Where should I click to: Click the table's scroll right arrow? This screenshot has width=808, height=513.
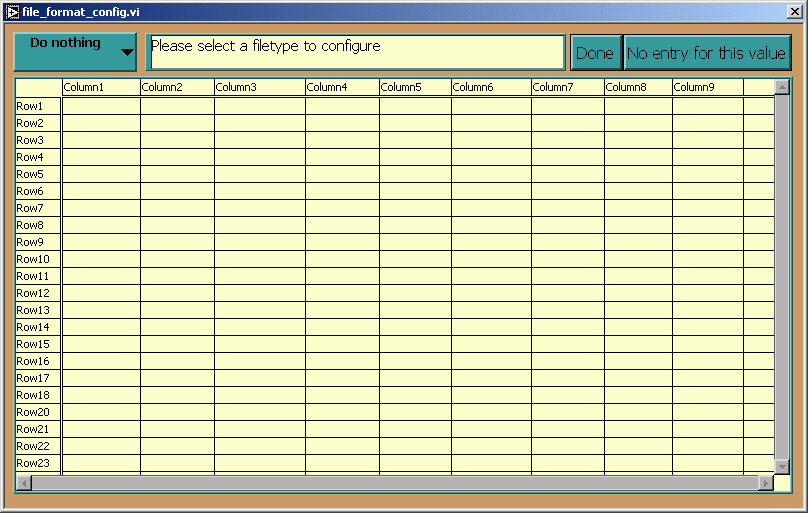coord(766,483)
